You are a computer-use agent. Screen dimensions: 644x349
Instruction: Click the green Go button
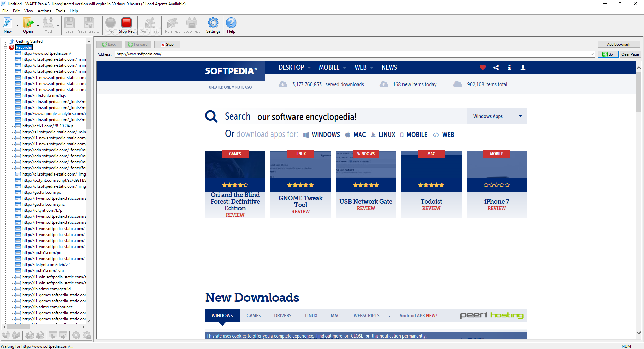click(608, 54)
